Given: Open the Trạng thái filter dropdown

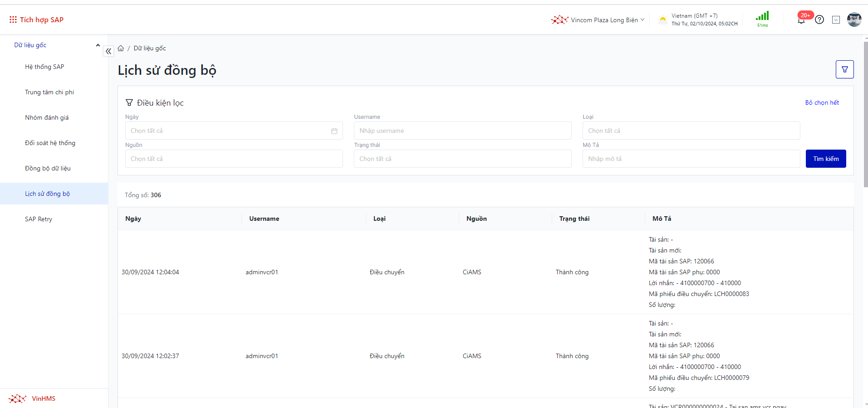Looking at the screenshot, I should click(x=462, y=159).
